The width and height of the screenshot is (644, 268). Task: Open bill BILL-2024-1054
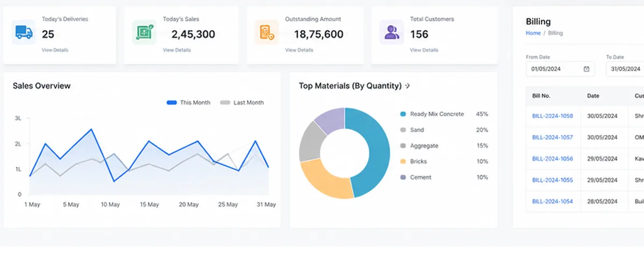tap(552, 202)
